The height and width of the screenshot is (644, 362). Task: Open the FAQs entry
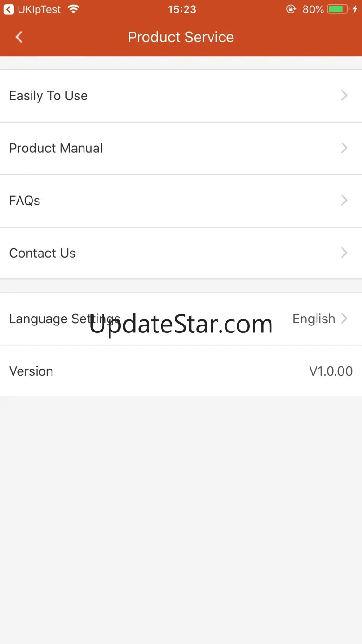click(x=181, y=201)
